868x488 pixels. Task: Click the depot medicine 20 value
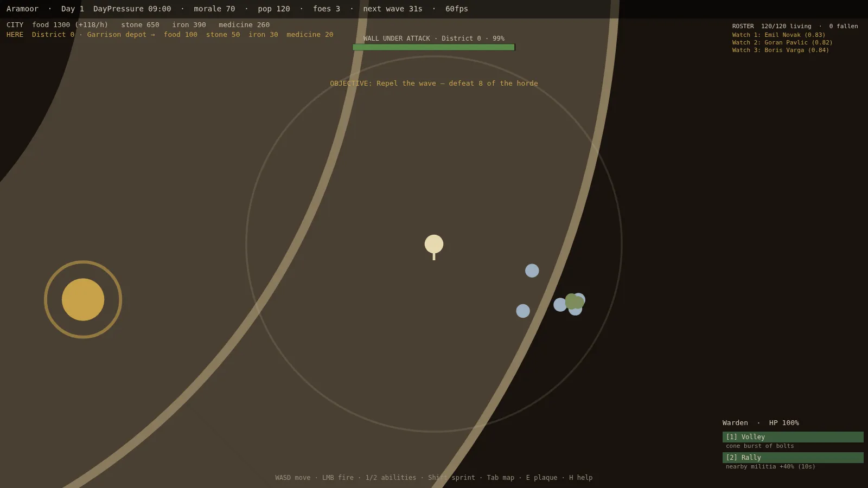click(x=310, y=35)
